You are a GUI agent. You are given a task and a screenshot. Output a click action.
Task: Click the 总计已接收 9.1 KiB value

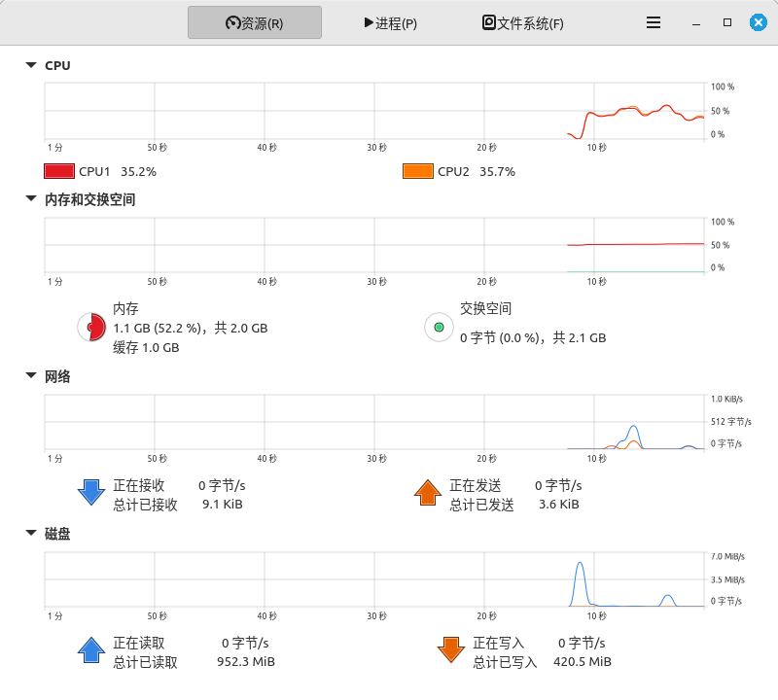click(x=223, y=505)
